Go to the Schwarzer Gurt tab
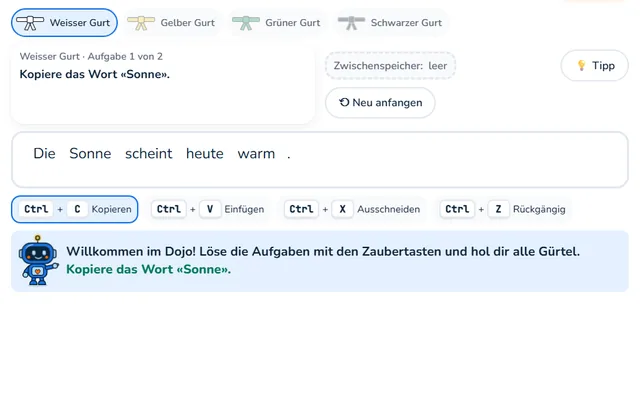This screenshot has height=416, width=640. pos(391,22)
